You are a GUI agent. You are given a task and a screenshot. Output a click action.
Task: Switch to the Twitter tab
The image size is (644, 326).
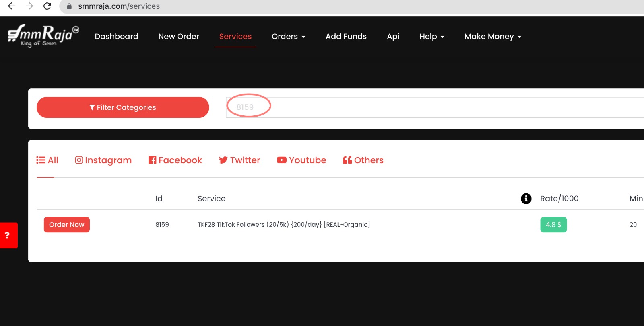[x=239, y=160]
